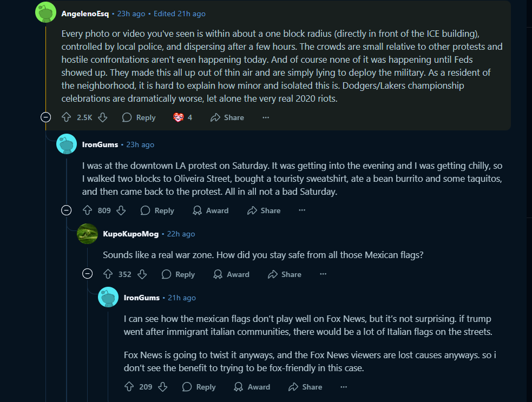532x402 pixels.
Task: Downvote the comment with 809 votes
Action: [121, 210]
